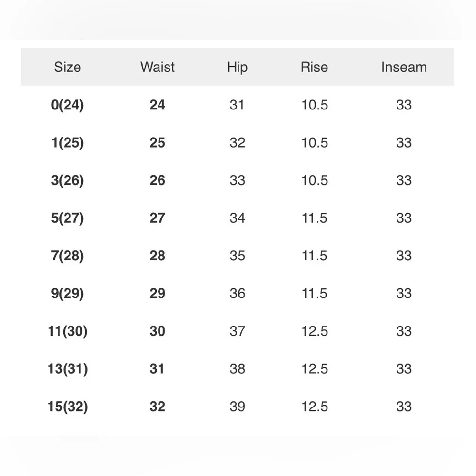The height and width of the screenshot is (476, 476).
Task: Click the Rise column header
Action: coord(314,67)
